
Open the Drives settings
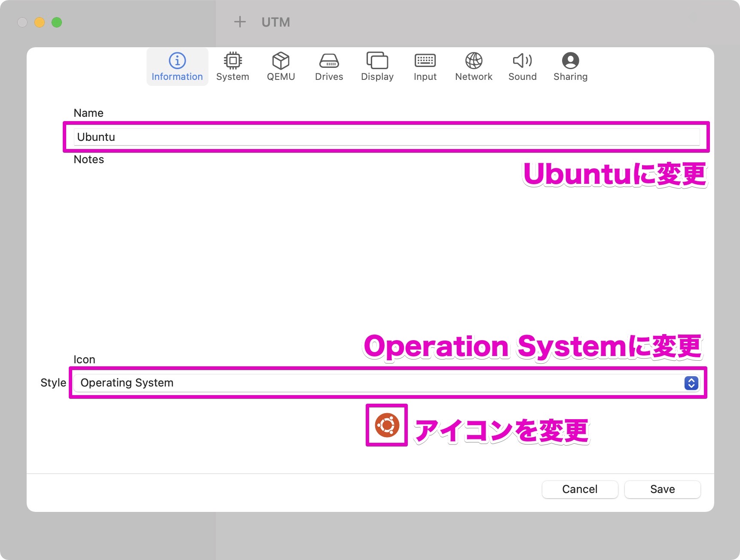click(x=329, y=67)
